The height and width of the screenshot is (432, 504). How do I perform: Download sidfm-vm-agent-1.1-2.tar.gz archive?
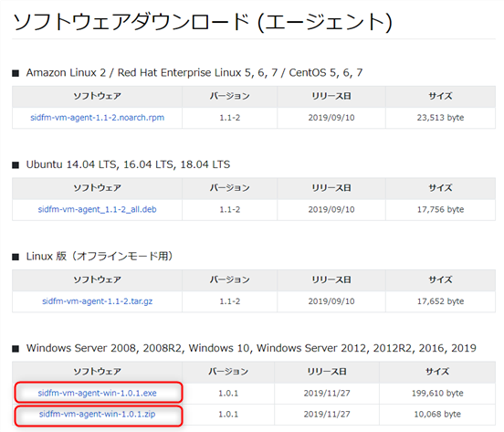98,301
